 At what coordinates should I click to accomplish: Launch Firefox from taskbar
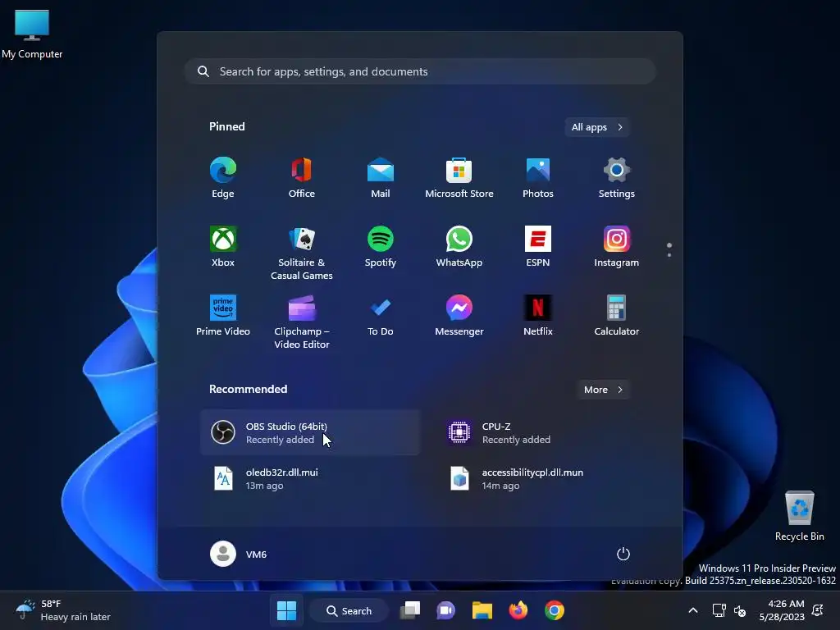pos(518,610)
